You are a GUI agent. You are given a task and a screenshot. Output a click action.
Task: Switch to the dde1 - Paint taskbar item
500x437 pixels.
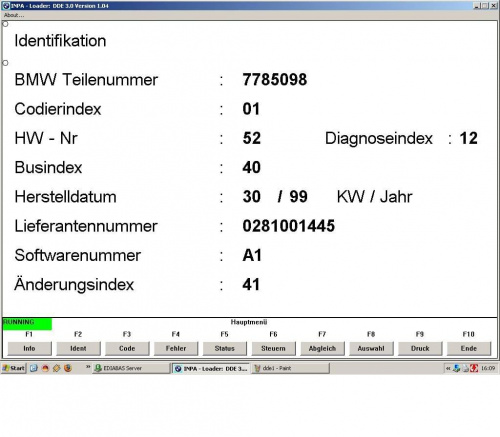point(290,368)
